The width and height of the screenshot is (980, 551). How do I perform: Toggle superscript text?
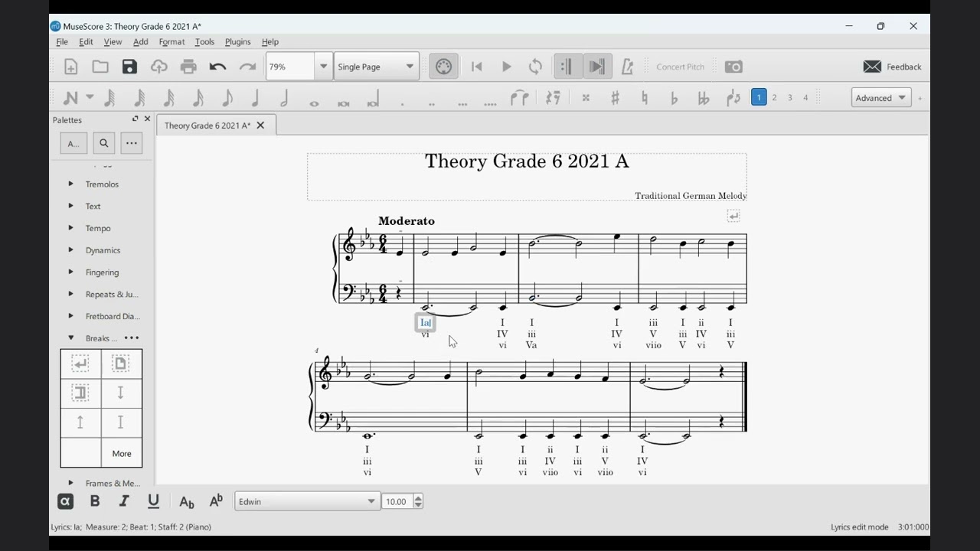point(216,501)
